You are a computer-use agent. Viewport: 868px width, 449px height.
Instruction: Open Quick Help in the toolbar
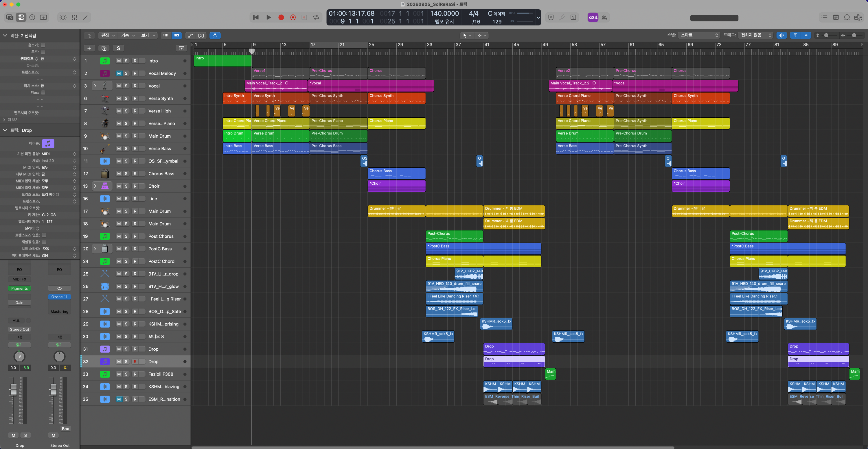32,18
